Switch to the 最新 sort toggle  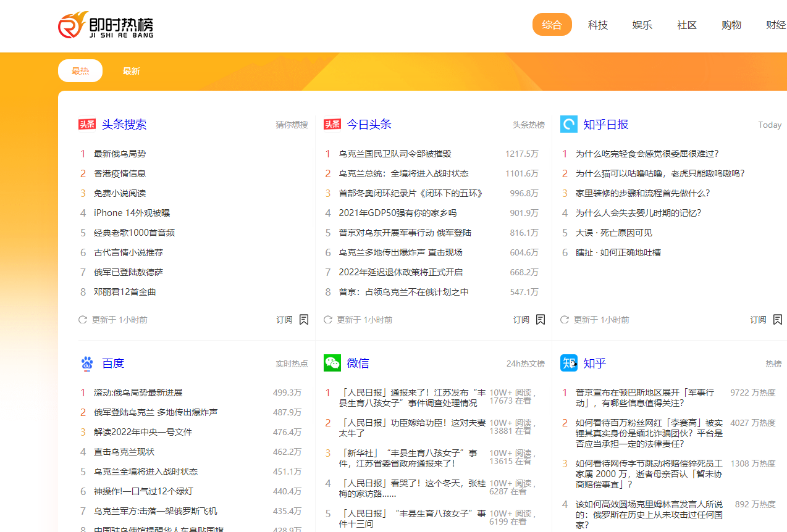pos(131,71)
